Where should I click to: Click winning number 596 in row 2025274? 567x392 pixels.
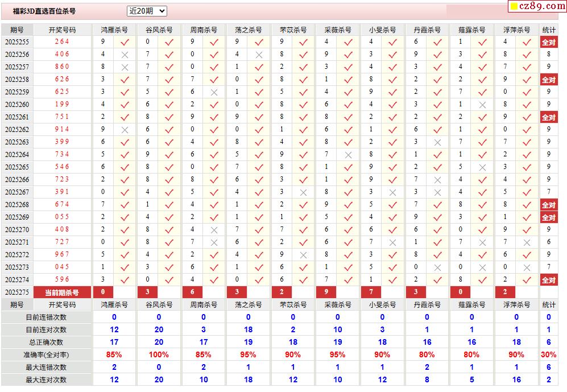62,280
